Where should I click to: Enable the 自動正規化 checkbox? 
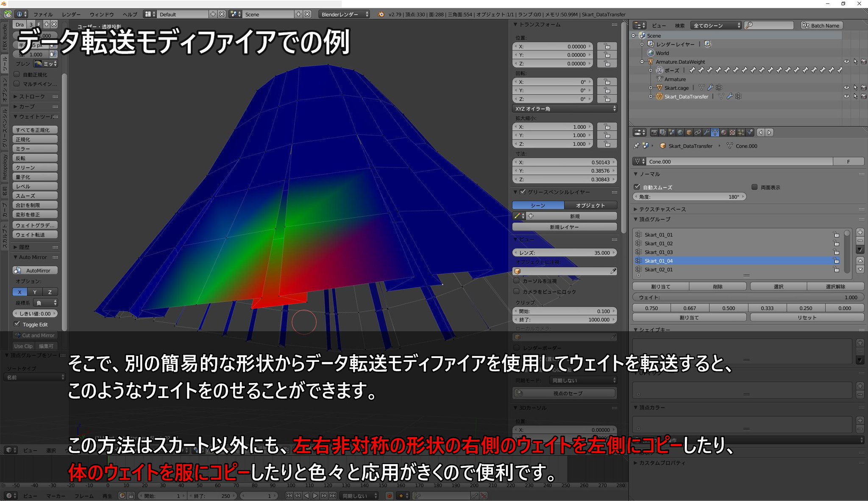(x=17, y=74)
